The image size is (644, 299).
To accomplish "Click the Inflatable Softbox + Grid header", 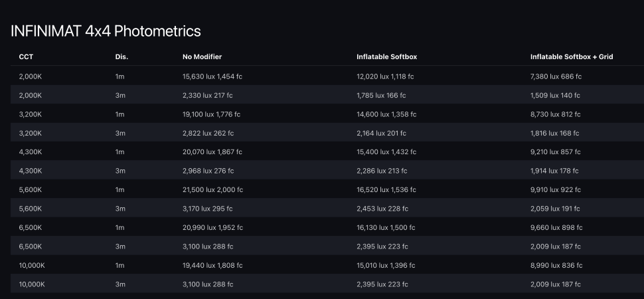I will (571, 57).
